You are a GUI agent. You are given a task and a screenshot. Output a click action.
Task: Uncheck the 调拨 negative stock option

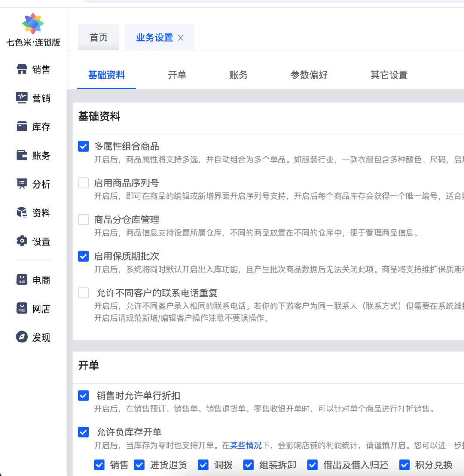click(x=203, y=465)
